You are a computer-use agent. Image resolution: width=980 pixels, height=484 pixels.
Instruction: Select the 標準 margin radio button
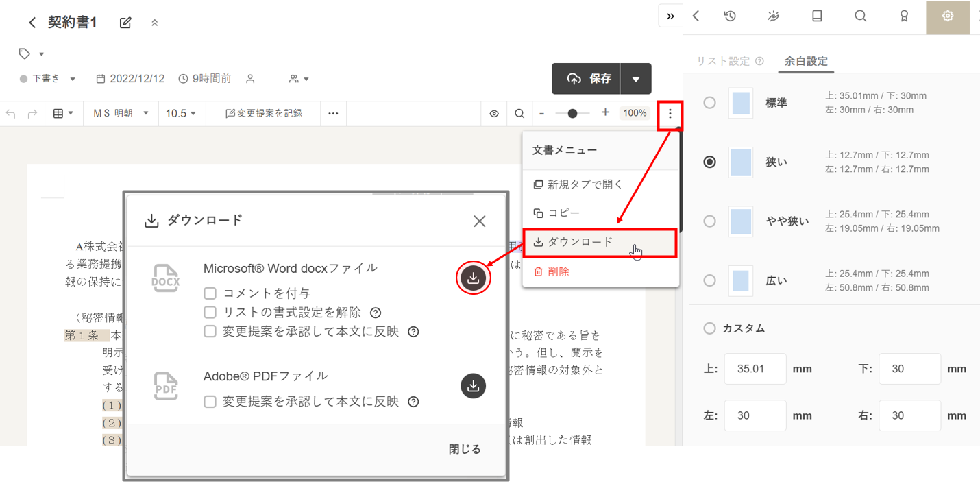coord(710,103)
